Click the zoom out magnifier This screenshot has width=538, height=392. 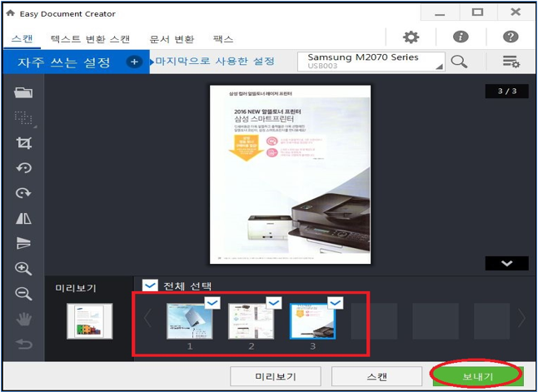coord(23,294)
